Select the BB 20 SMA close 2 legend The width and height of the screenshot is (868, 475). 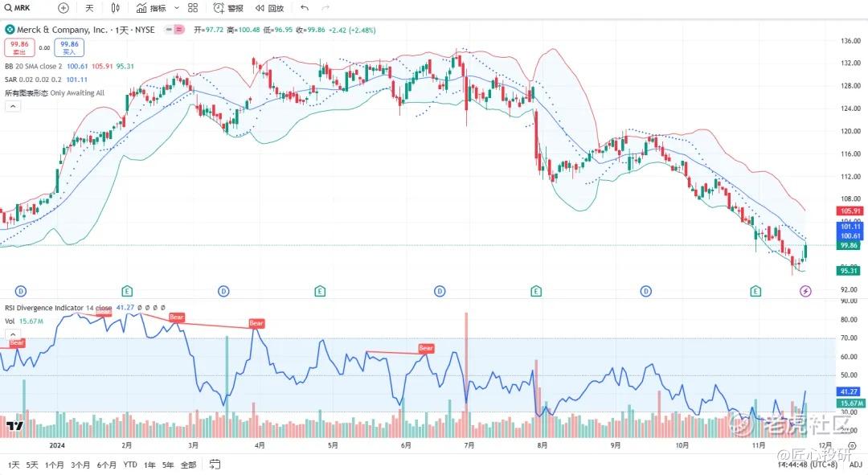(x=33, y=66)
